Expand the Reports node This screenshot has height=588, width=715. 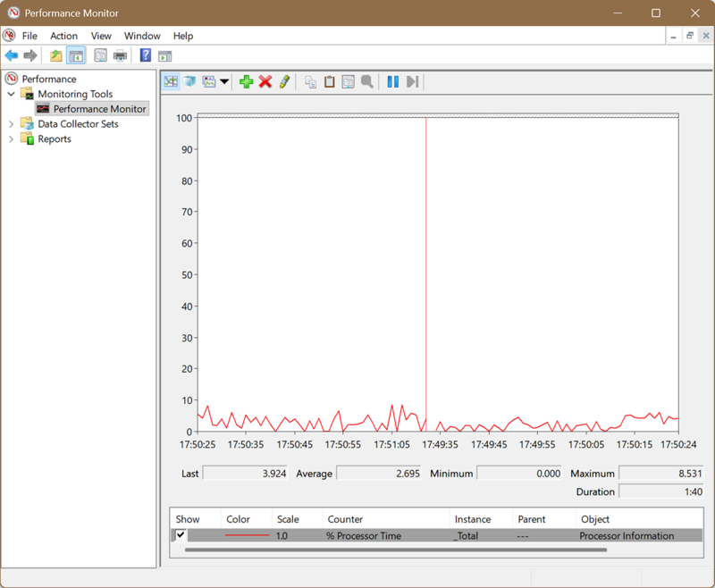point(11,139)
